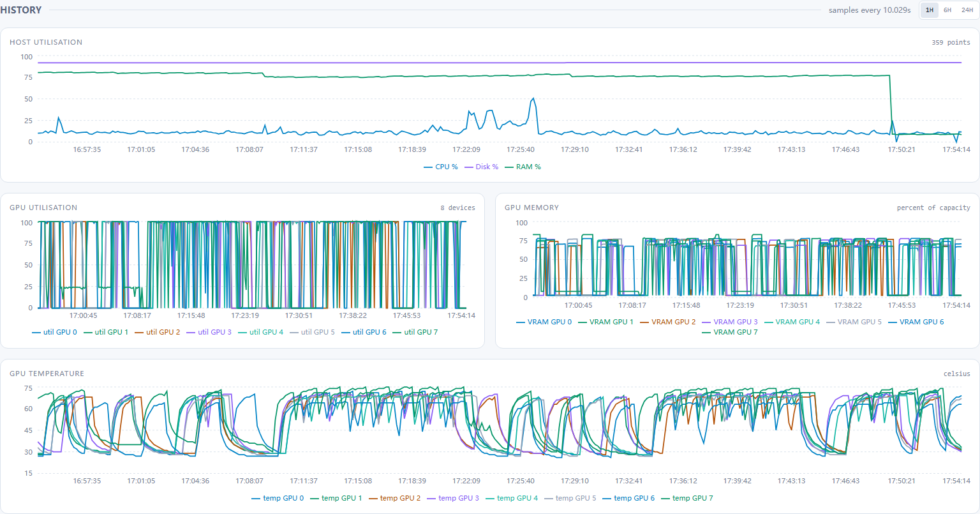Click 17:04:36 on the GPU Temperature axis
The image size is (980, 514).
195,481
